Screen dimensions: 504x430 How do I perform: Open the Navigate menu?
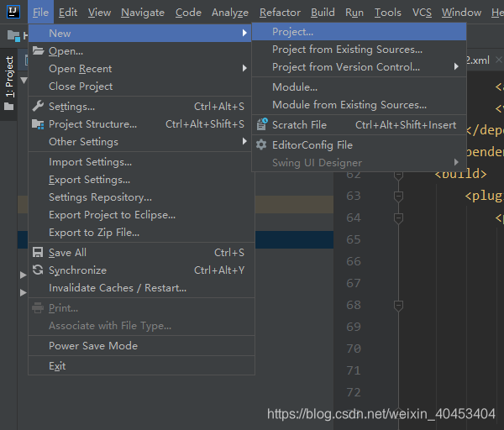(x=143, y=13)
